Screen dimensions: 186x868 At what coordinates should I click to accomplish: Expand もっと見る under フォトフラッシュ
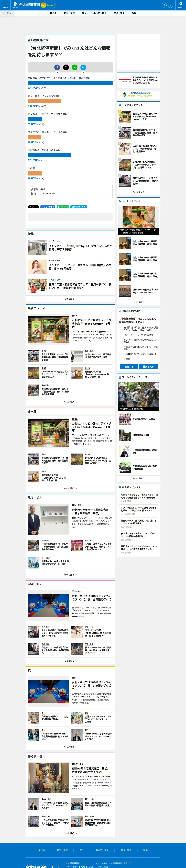[139, 302]
